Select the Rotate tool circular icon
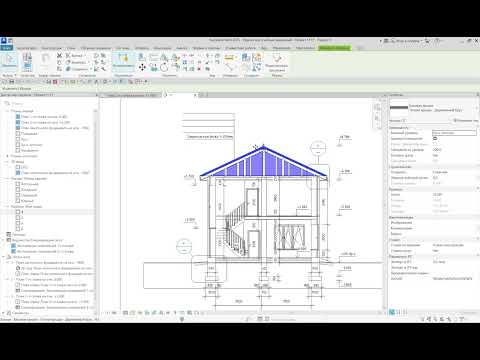 [x=164, y=68]
